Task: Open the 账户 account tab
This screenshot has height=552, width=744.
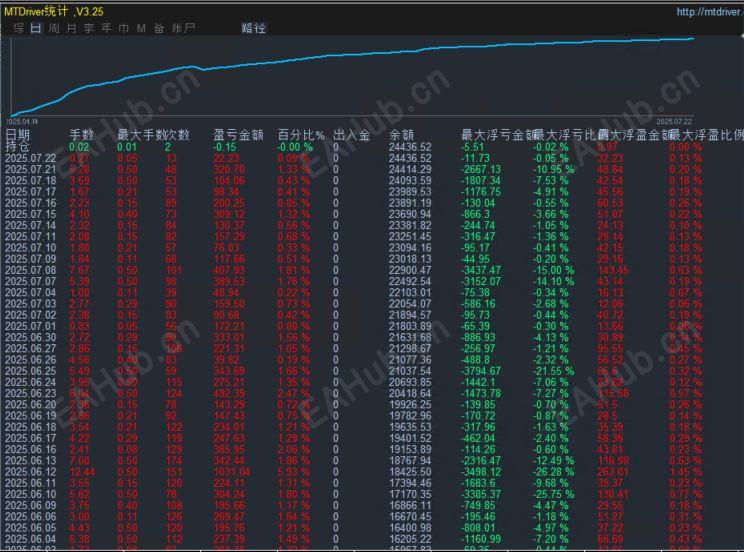Action: pos(183,28)
